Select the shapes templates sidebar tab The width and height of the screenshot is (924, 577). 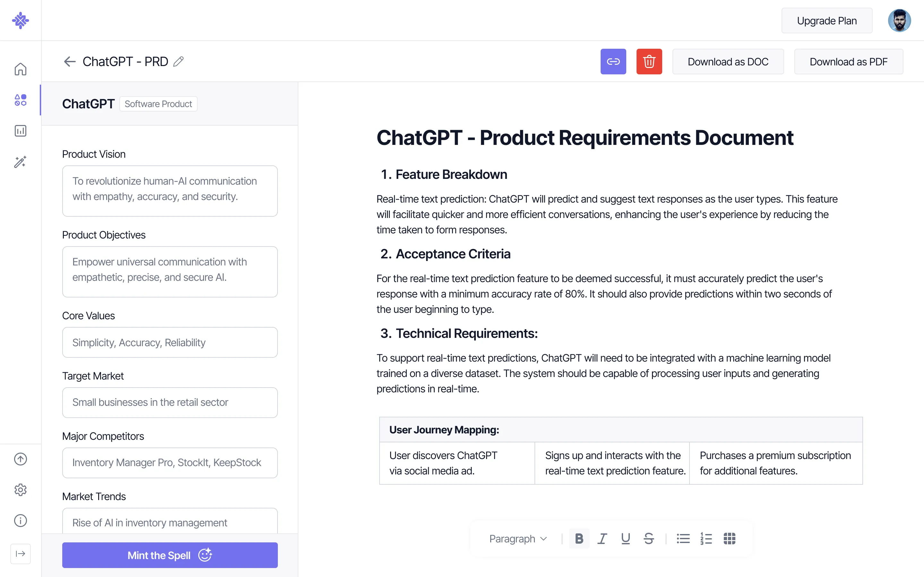point(20,100)
